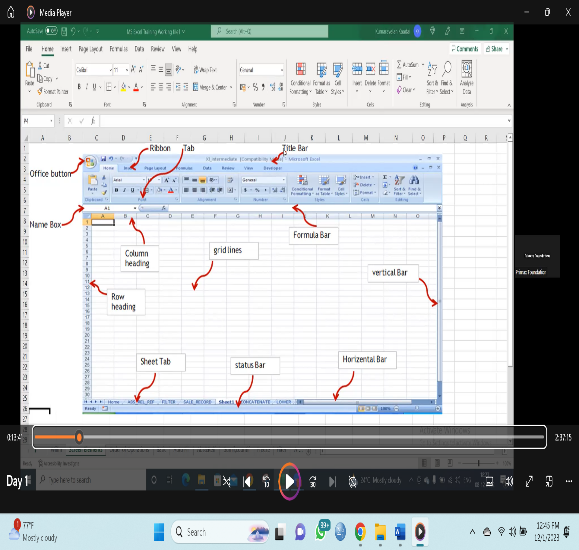
Task: Click the Windows taskbar Search box
Action: [220, 532]
